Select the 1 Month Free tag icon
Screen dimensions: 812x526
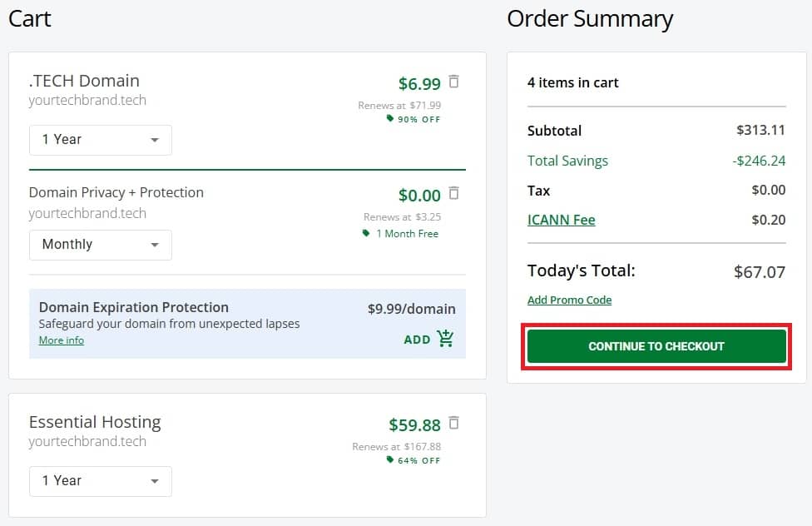[365, 234]
